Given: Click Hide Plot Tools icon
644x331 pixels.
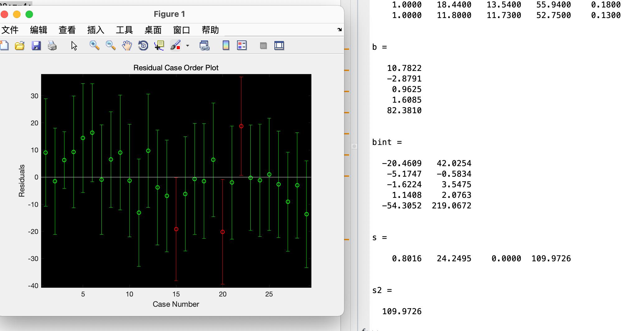Looking at the screenshot, I should 263,46.
